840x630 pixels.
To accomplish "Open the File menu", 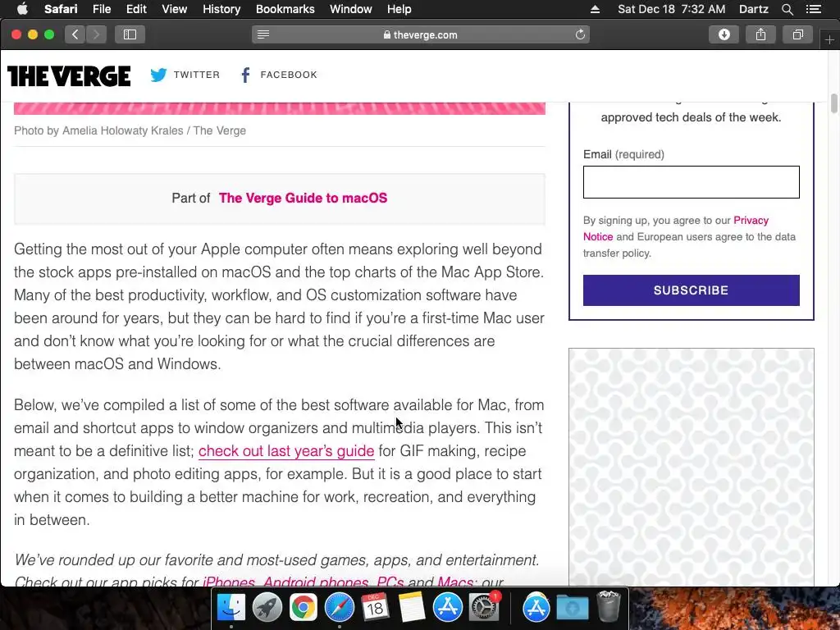I will pos(101,8).
